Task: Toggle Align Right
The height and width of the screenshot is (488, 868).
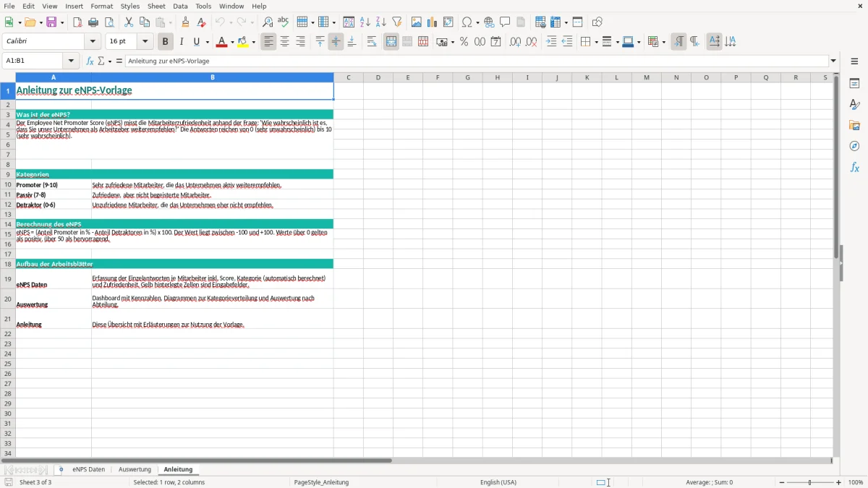Action: 300,42
